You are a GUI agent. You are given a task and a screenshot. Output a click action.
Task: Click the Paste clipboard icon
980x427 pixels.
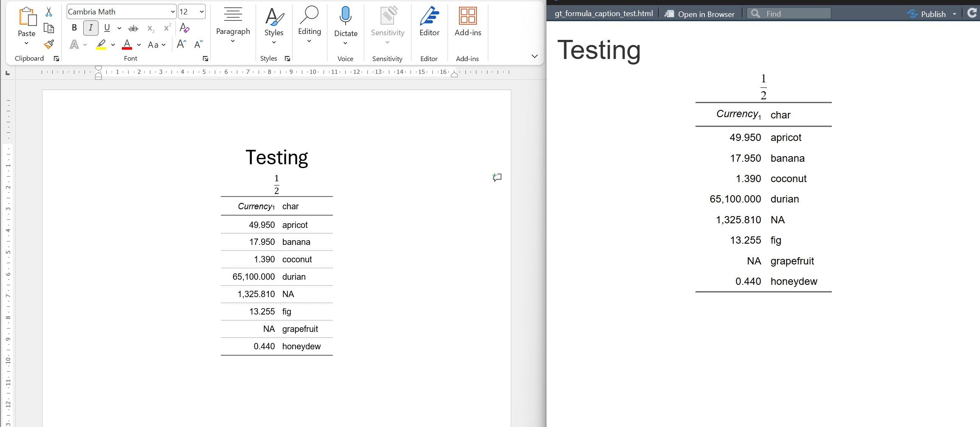(27, 17)
